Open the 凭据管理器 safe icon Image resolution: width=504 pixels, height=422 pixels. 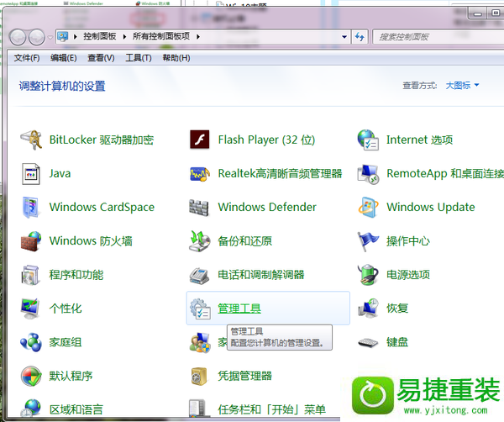point(199,377)
